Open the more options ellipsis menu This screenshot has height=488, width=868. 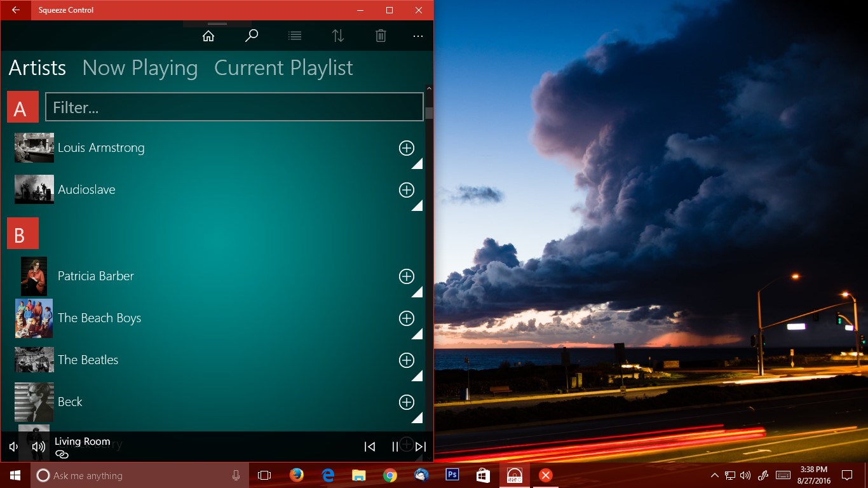pyautogui.click(x=417, y=36)
